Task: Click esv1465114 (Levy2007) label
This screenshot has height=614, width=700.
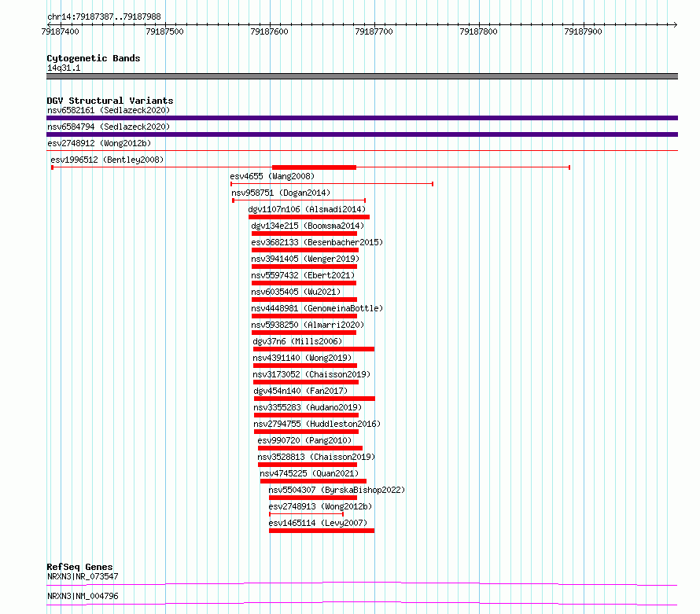Action: 318,523
